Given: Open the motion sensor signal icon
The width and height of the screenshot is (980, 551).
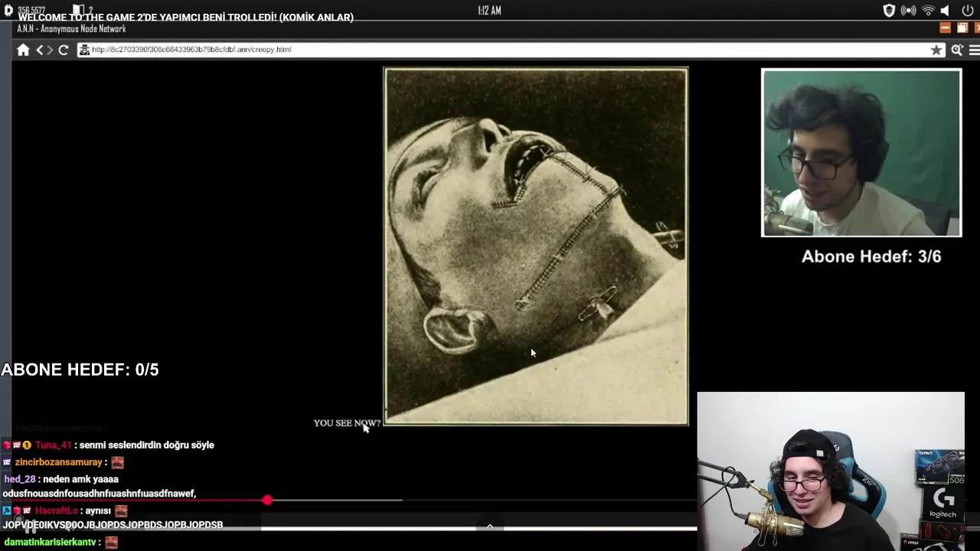Looking at the screenshot, I should click(909, 11).
